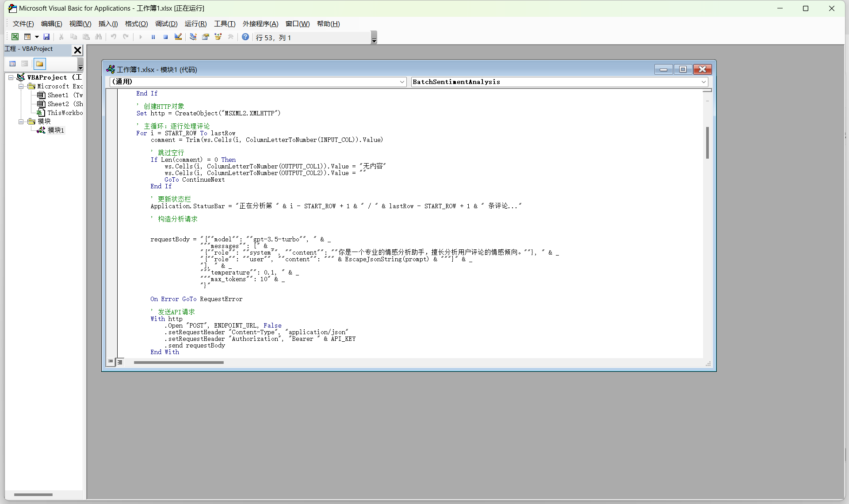Open the (通用) object dropdown

coord(402,82)
